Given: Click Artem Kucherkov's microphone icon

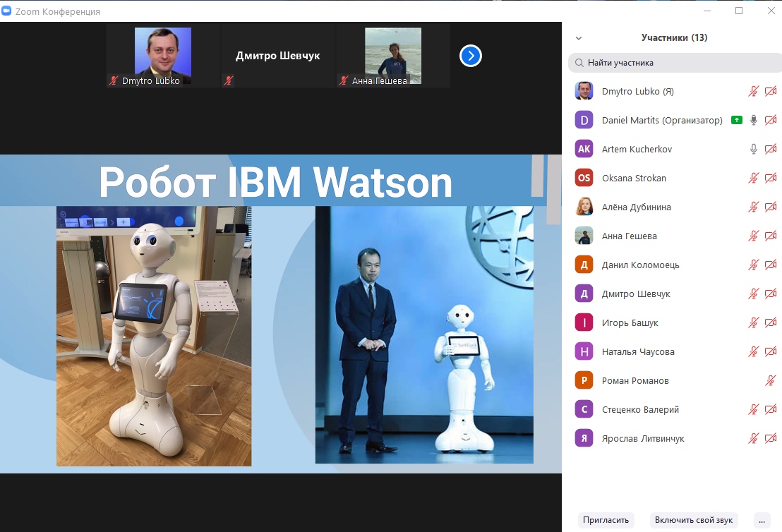Looking at the screenshot, I should click(754, 149).
